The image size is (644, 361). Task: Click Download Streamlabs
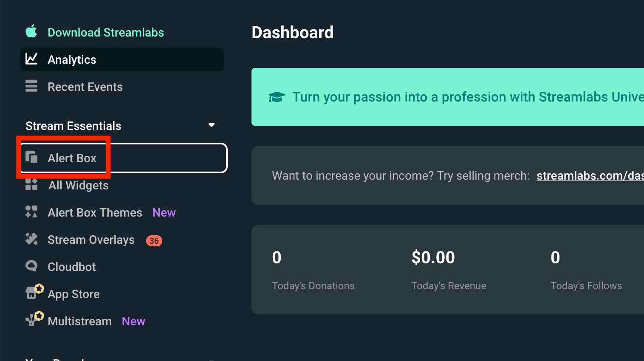[x=106, y=32]
